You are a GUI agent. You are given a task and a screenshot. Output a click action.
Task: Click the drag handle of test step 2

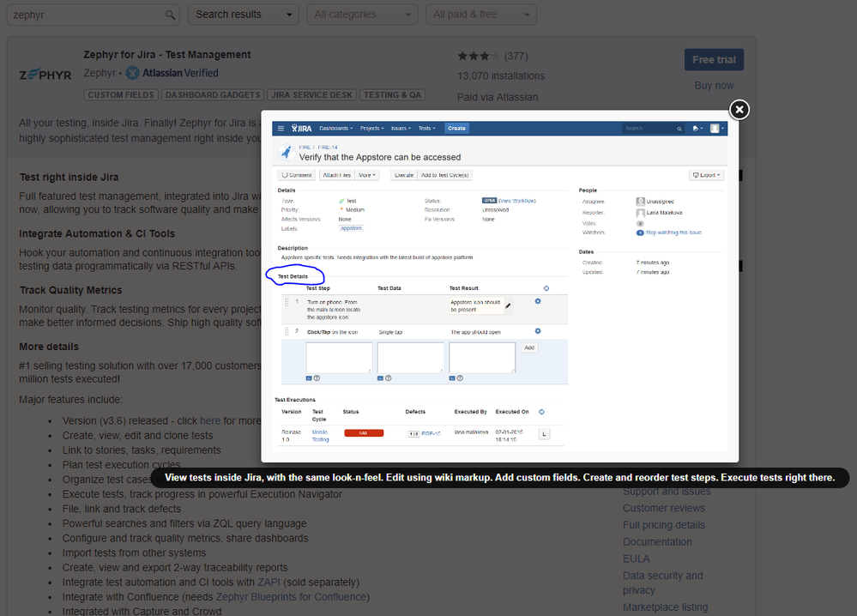[287, 331]
